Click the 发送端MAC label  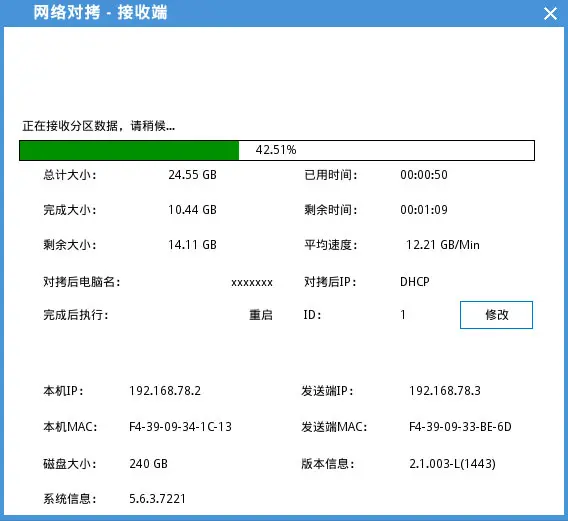[x=334, y=427]
